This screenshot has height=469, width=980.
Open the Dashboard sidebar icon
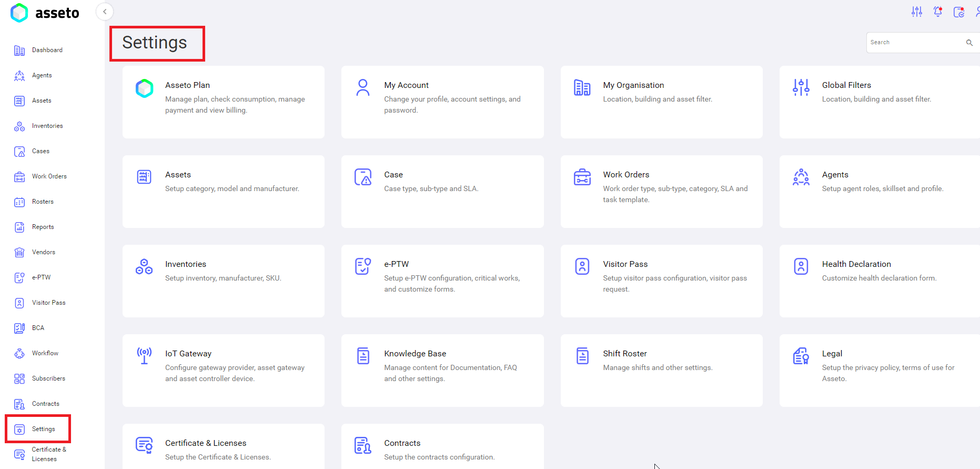19,51
